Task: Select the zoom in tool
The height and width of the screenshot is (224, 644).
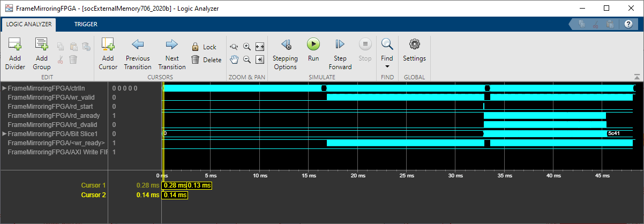Action: coord(247,47)
